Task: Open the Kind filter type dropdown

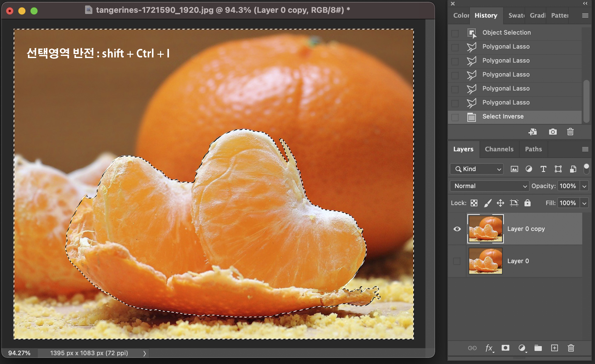Action: (476, 169)
